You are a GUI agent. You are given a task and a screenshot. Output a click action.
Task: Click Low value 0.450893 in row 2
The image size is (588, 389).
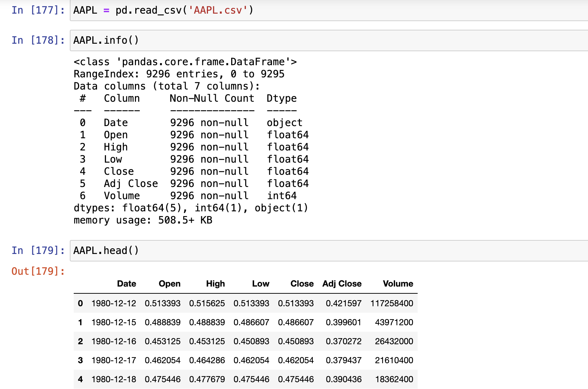(251, 341)
